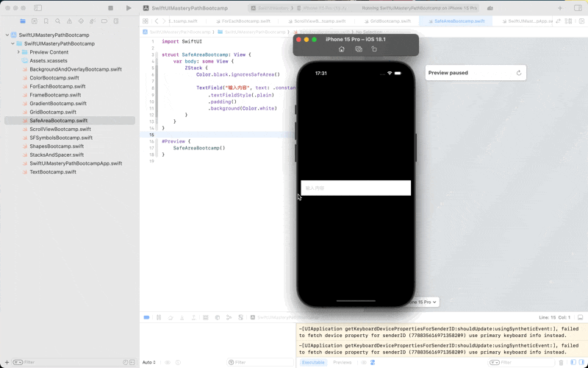Viewport: 588px width, 368px height.
Task: Toggle the console pane icon at far right
Action: 581,362
